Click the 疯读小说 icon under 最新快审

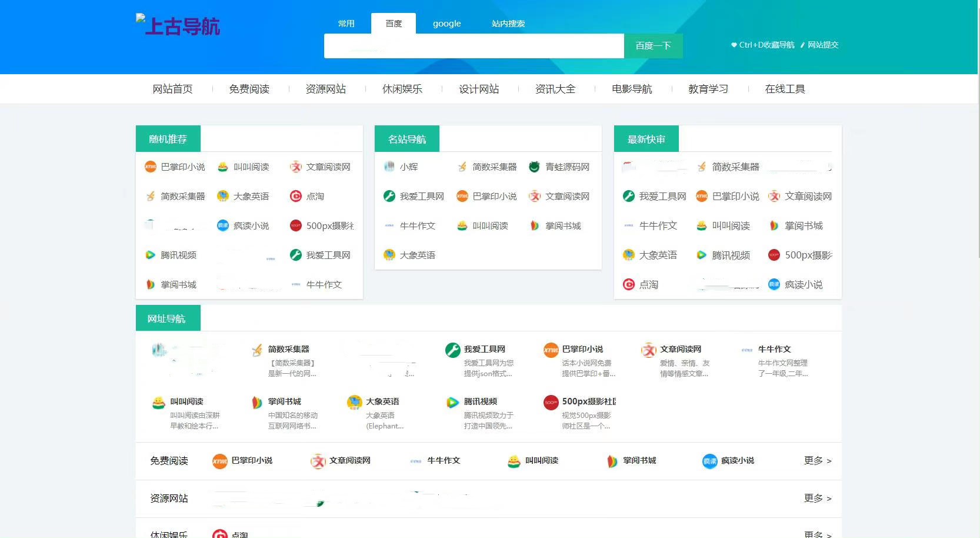coord(774,284)
